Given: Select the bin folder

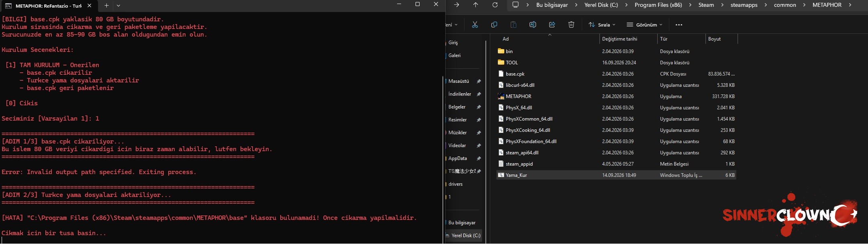Looking at the screenshot, I should click(616, 51).
